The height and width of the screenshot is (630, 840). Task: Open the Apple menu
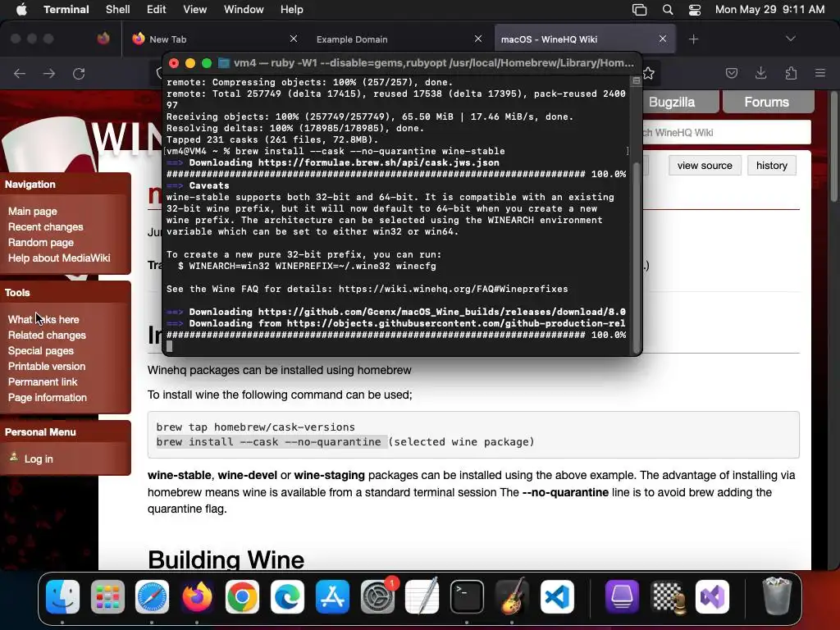coord(21,10)
